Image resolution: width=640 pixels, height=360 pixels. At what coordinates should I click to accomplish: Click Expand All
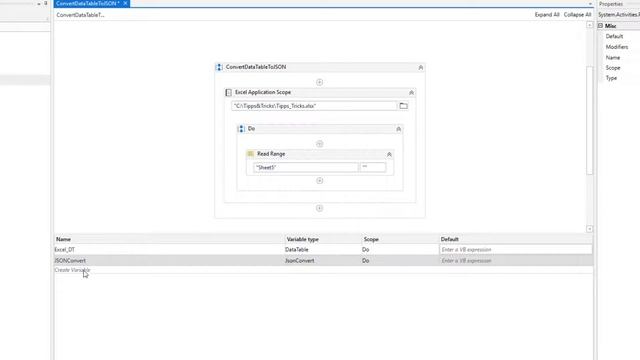(547, 15)
